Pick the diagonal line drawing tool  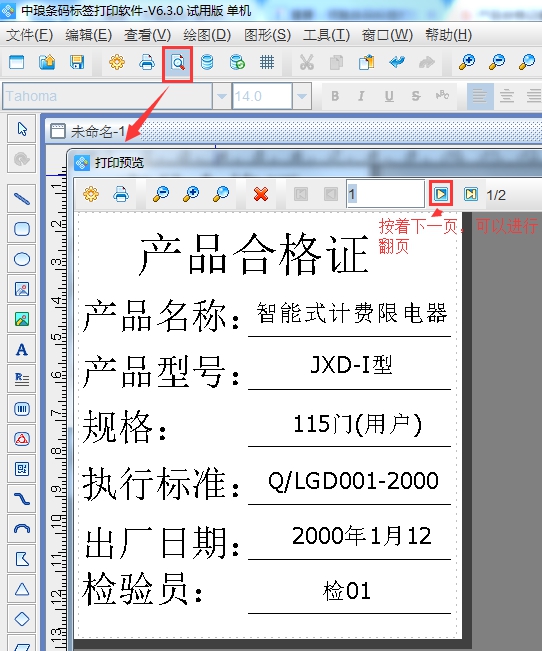(x=22, y=199)
